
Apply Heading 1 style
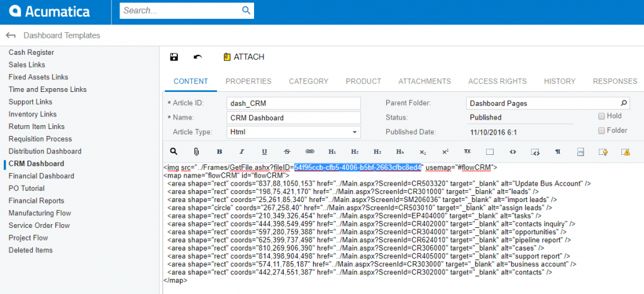pos(332,152)
